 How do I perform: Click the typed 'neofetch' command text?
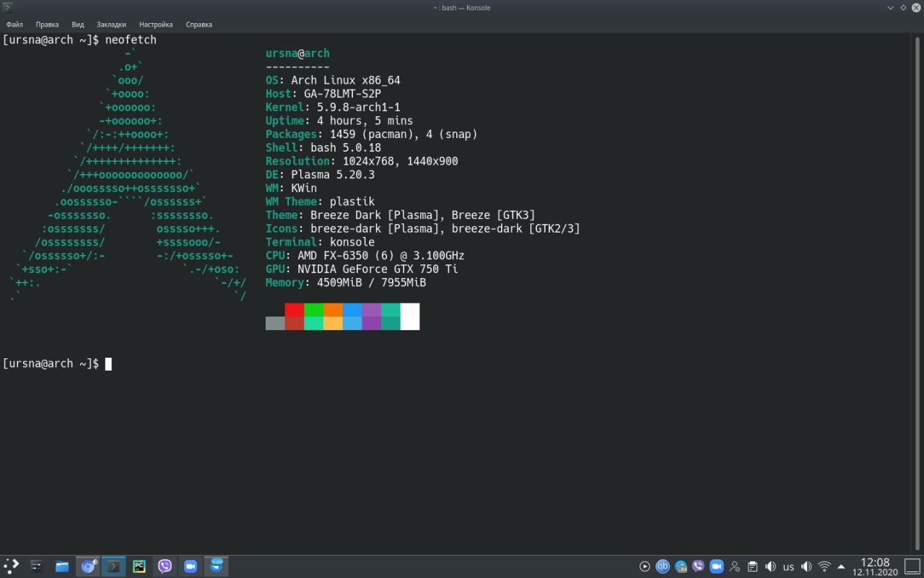(131, 40)
